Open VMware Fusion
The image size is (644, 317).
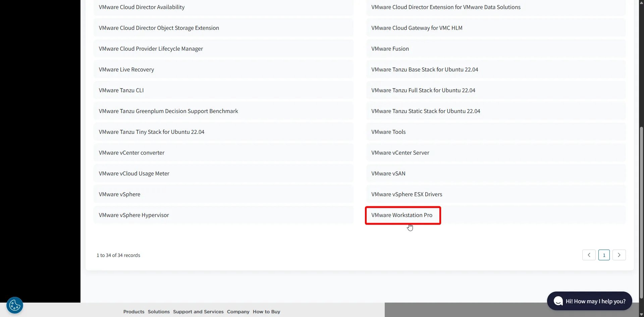point(496,49)
